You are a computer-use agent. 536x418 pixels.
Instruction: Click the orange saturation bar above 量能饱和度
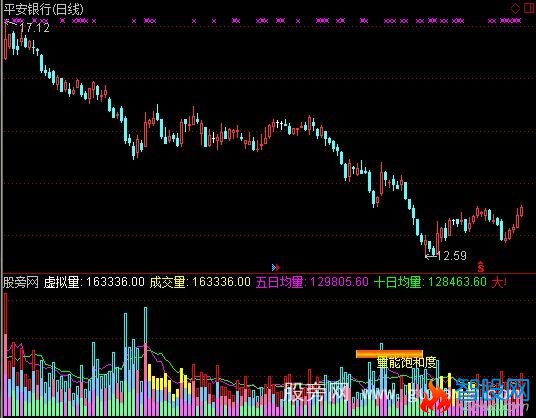point(389,354)
